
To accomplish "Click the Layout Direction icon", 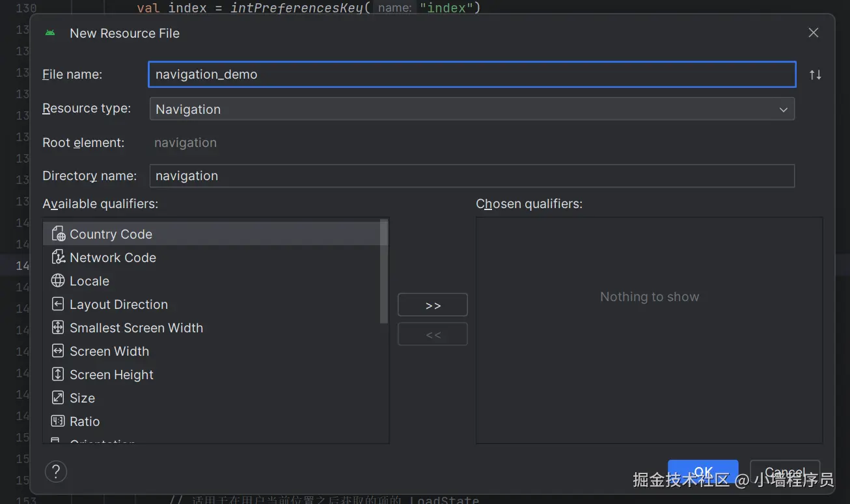I will [x=58, y=304].
